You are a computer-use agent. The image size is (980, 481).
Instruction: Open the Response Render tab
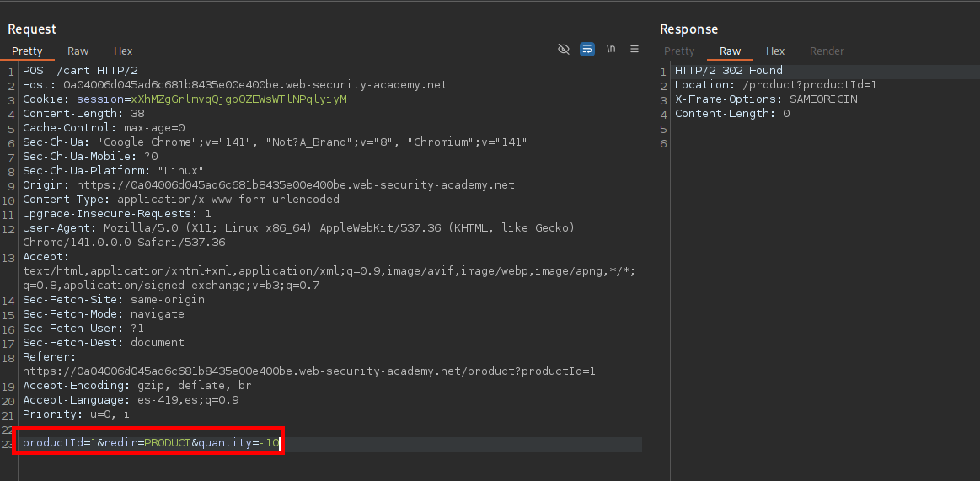click(827, 51)
